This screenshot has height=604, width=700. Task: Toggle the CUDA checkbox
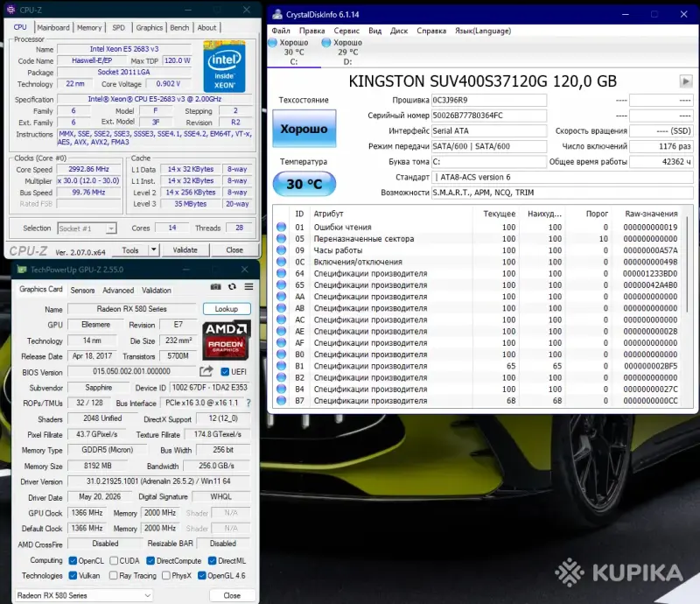[x=114, y=560]
